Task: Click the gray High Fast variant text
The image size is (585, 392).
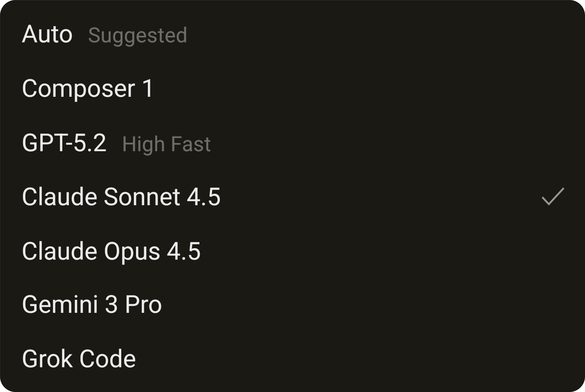Action: [166, 144]
